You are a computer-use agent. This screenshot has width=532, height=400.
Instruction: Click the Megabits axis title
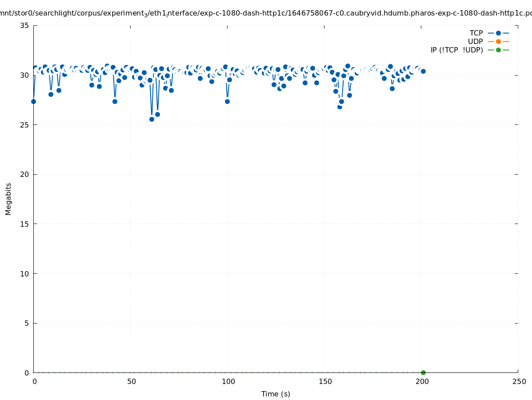[8, 199]
